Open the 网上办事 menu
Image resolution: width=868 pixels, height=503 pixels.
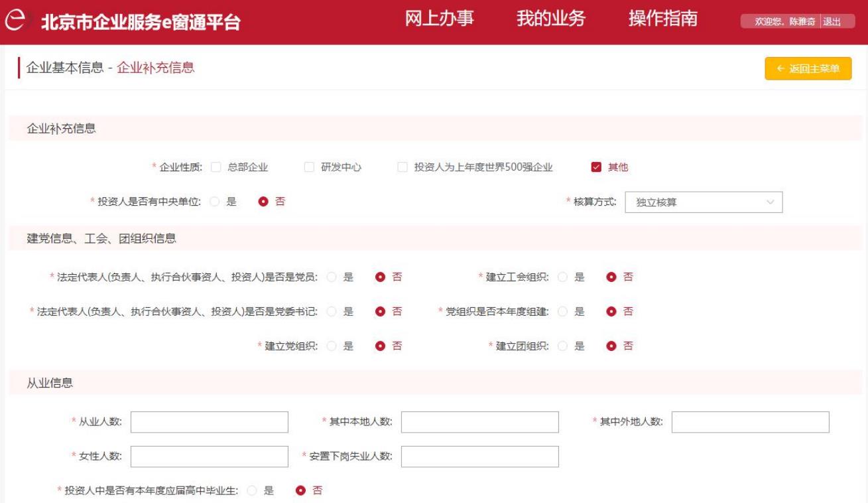[439, 19]
